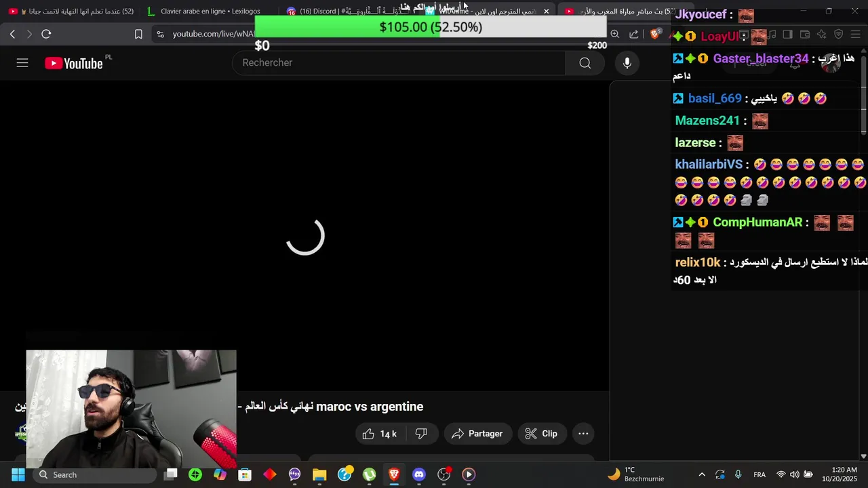Start voice search with the microphone

pos(627,63)
